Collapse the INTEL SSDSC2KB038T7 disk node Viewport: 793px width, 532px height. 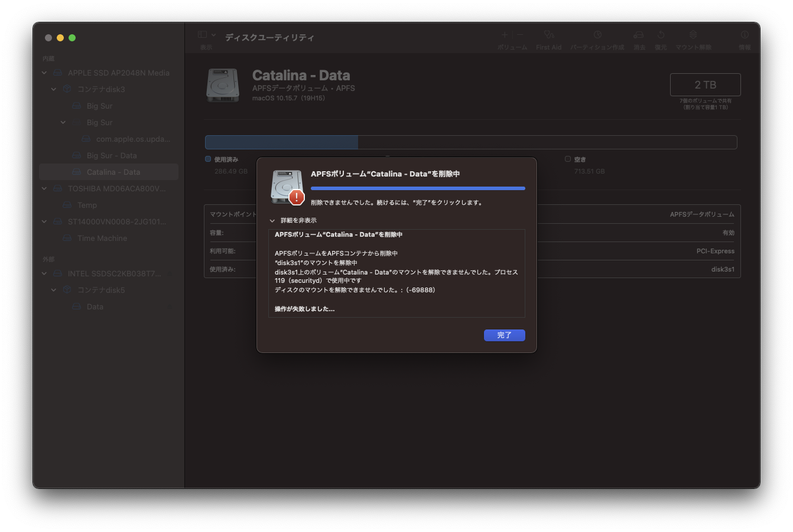coord(44,274)
